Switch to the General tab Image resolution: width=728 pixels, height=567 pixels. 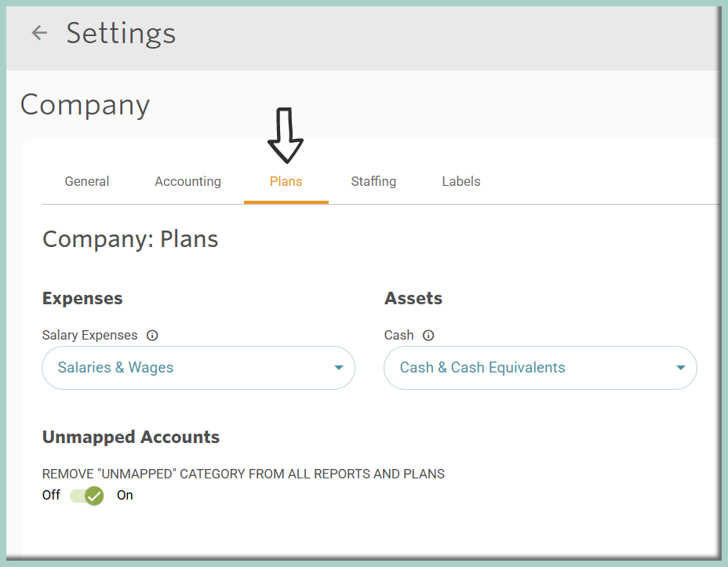[x=87, y=181]
